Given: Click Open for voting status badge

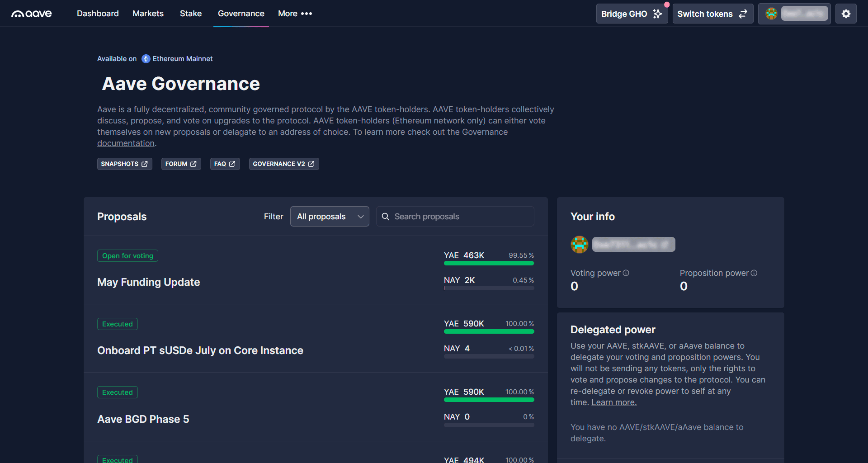Looking at the screenshot, I should [127, 256].
